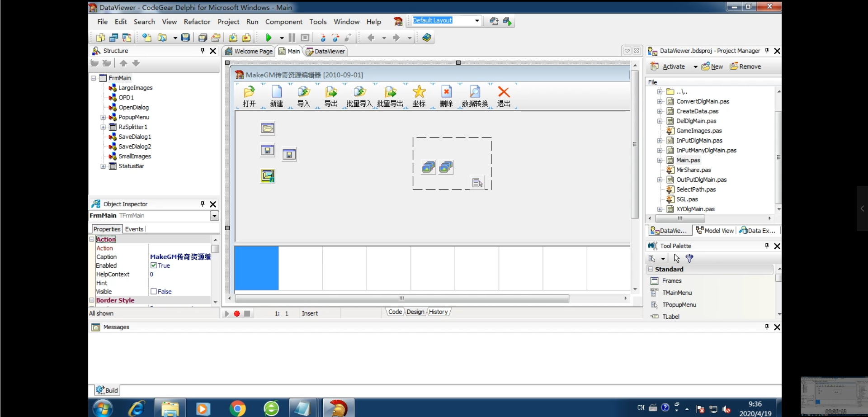
Task: Click the Open Project toolbar icon
Action: point(216,38)
